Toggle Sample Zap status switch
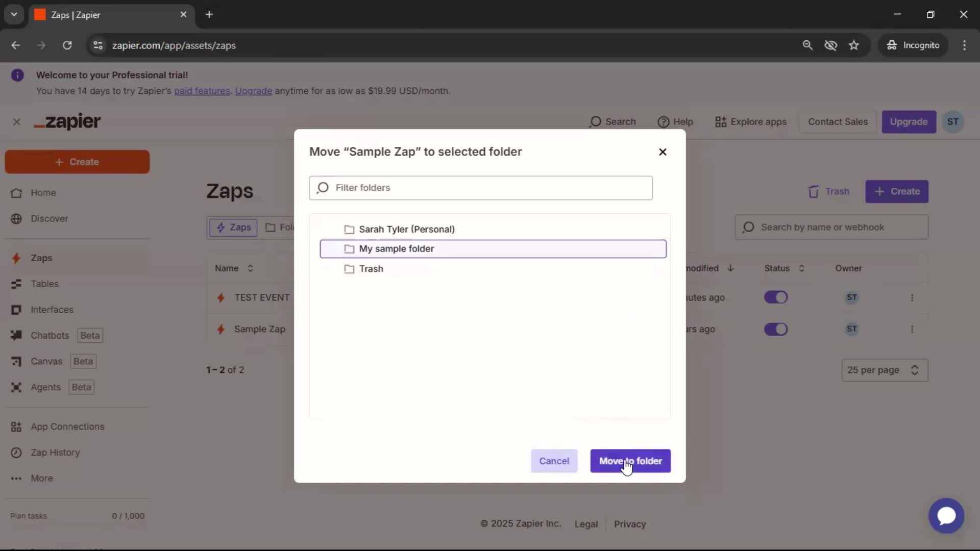The width and height of the screenshot is (980, 551). (776, 329)
